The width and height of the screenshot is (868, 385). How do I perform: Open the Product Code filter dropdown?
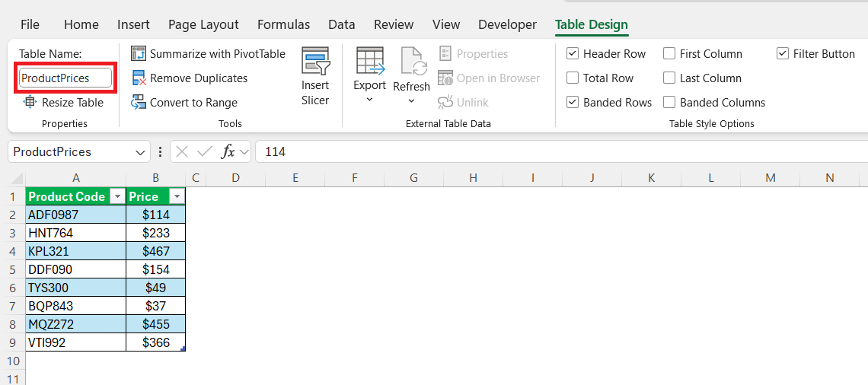(116, 196)
